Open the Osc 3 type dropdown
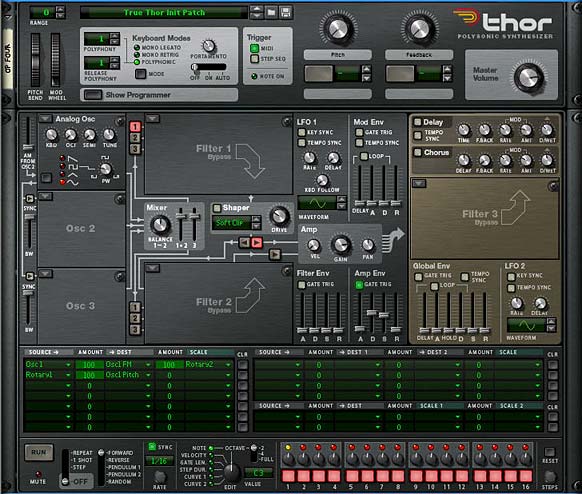 [45, 274]
